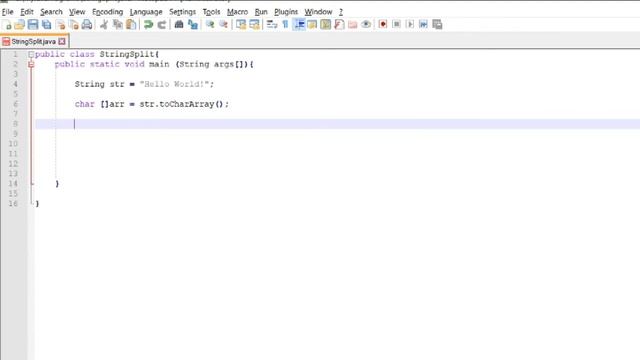The image size is (640, 360).
Task: Open the Window menu
Action: click(x=318, y=12)
